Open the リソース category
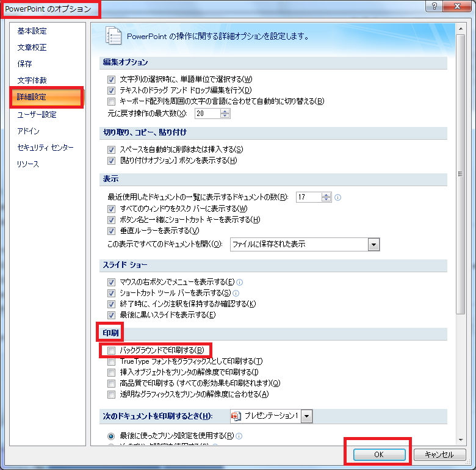476x470 pixels. (28, 164)
